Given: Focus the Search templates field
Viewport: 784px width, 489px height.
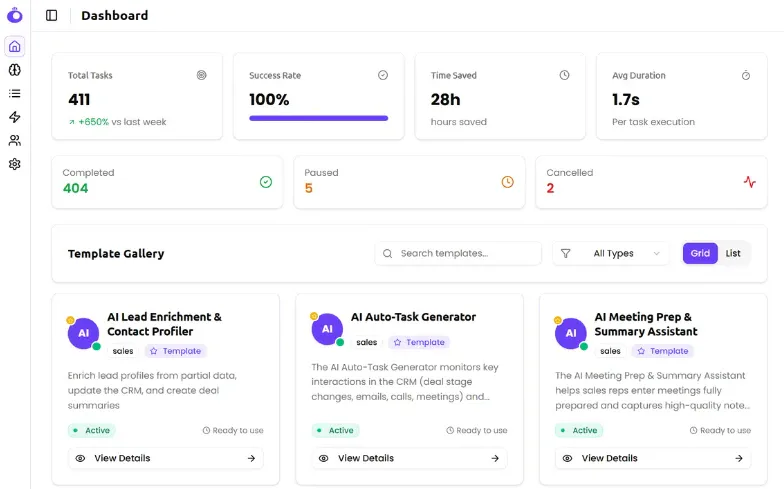Looking at the screenshot, I should 458,254.
